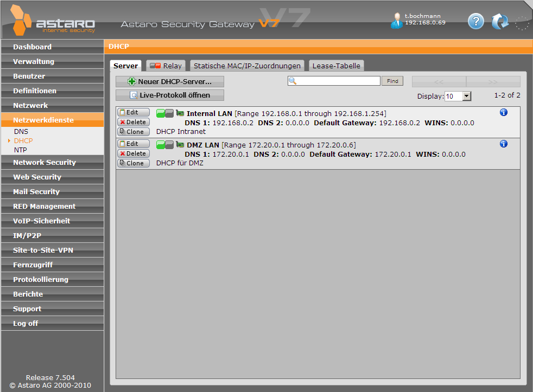Click the next page >> button

pyautogui.click(x=493, y=81)
